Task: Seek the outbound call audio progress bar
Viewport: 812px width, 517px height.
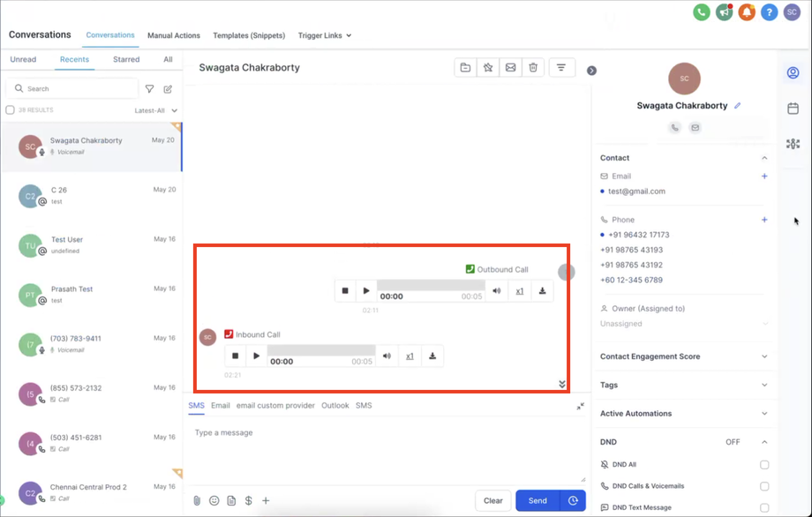Action: click(x=431, y=286)
